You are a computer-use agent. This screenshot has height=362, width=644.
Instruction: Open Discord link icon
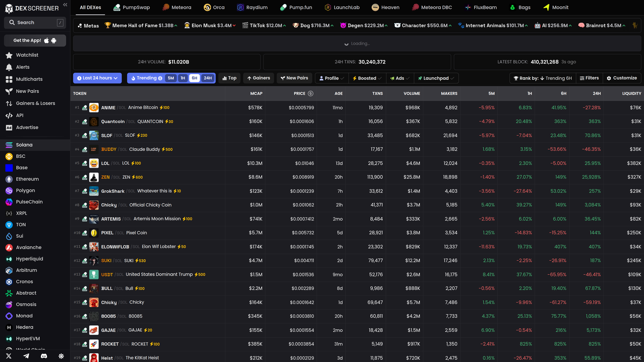[44, 356]
